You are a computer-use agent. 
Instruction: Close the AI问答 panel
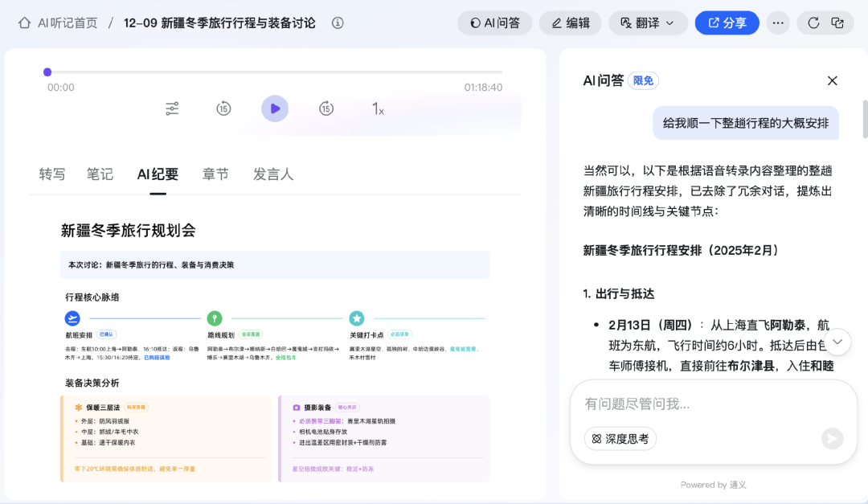point(833,80)
